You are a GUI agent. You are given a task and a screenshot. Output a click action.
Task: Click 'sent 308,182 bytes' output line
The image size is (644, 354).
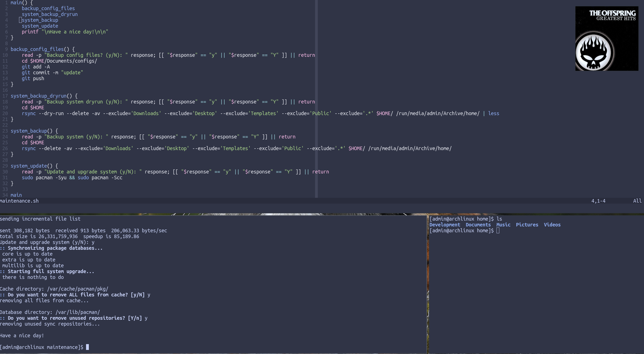(x=84, y=231)
